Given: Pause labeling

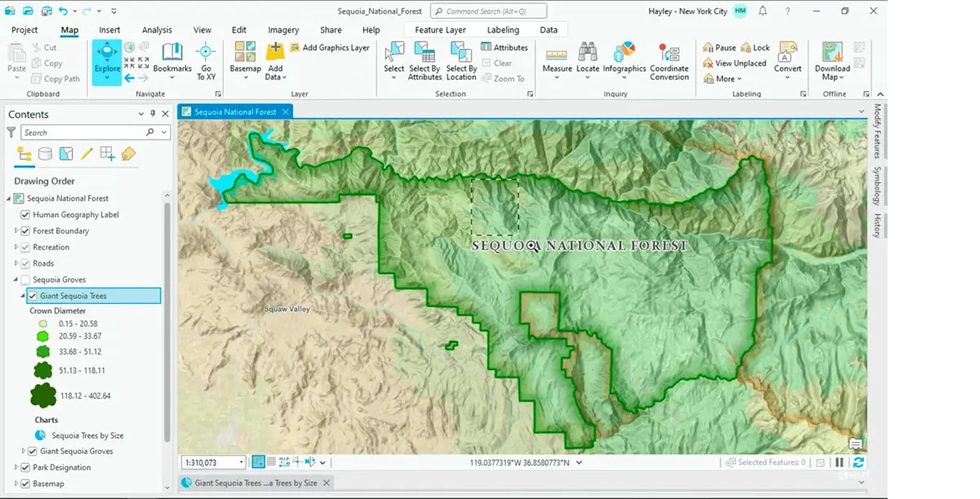Looking at the screenshot, I should click(x=719, y=47).
